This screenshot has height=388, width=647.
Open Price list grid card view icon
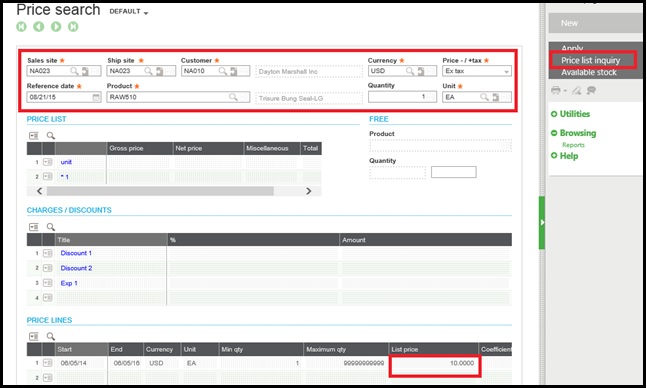click(x=34, y=136)
